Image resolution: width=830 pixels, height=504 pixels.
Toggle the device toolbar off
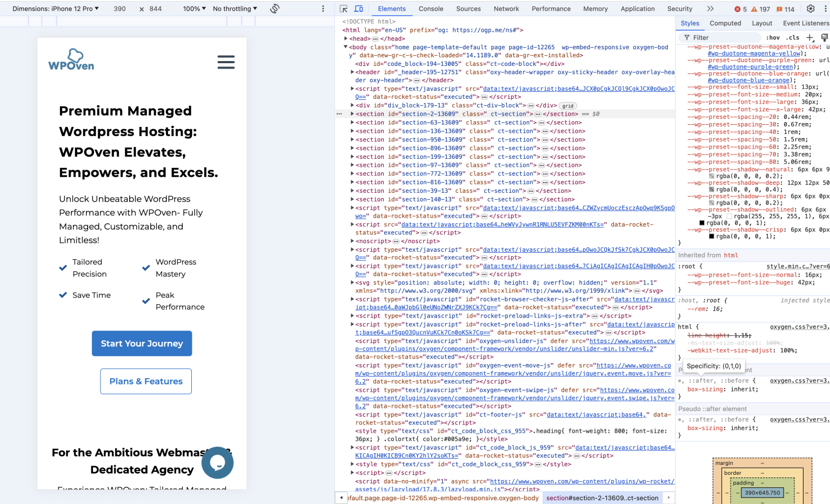coord(359,9)
